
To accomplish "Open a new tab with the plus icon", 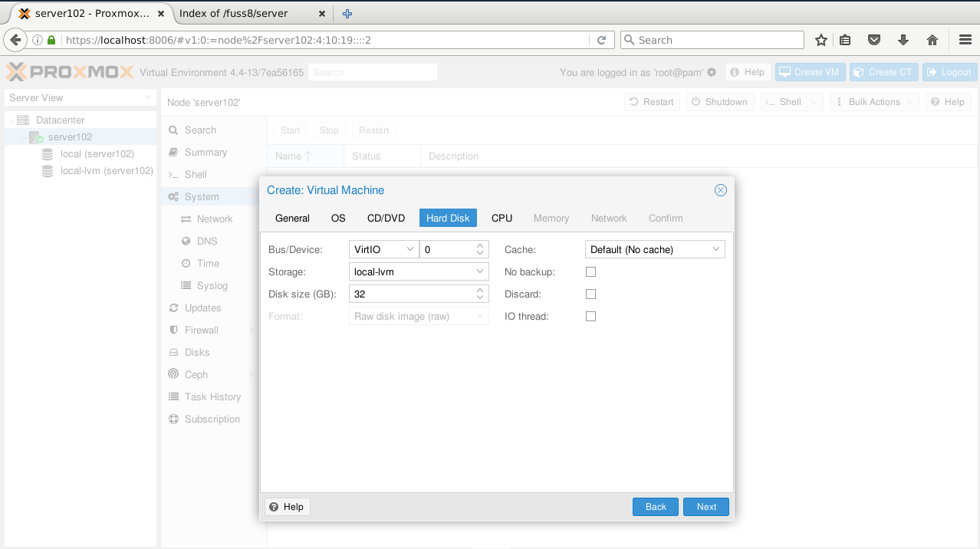I will click(347, 13).
